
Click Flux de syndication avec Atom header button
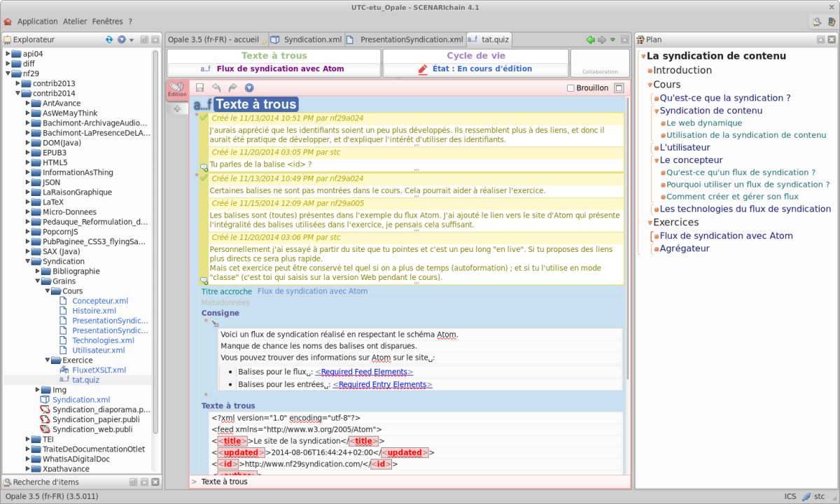pyautogui.click(x=274, y=69)
